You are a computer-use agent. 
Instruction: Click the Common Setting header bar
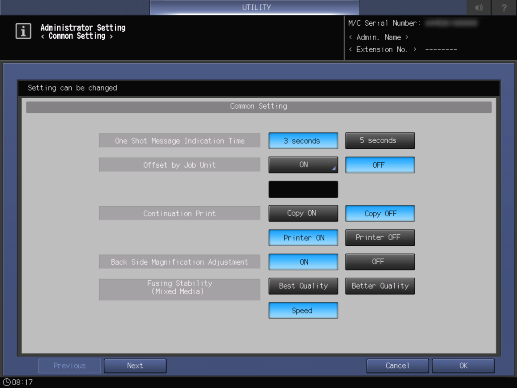point(259,107)
